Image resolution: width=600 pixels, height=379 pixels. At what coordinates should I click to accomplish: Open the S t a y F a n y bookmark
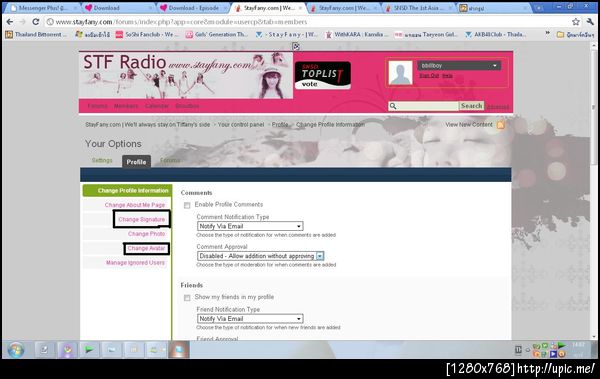click(x=287, y=34)
